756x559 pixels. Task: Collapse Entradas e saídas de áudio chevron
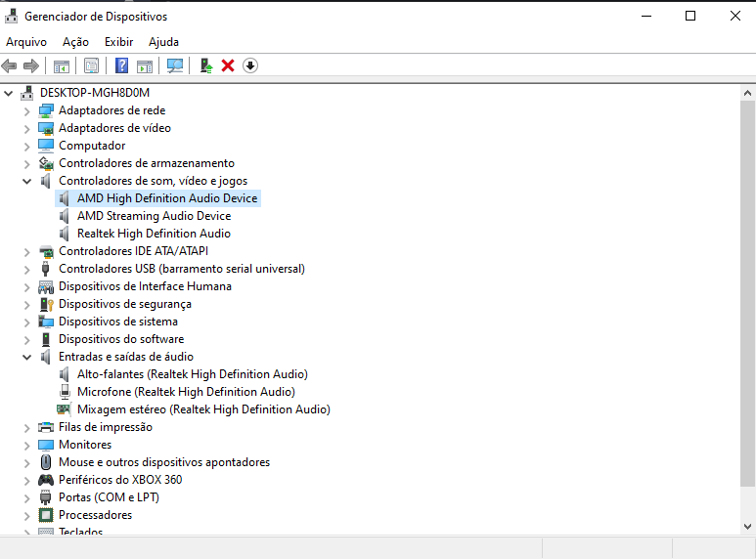click(x=27, y=357)
